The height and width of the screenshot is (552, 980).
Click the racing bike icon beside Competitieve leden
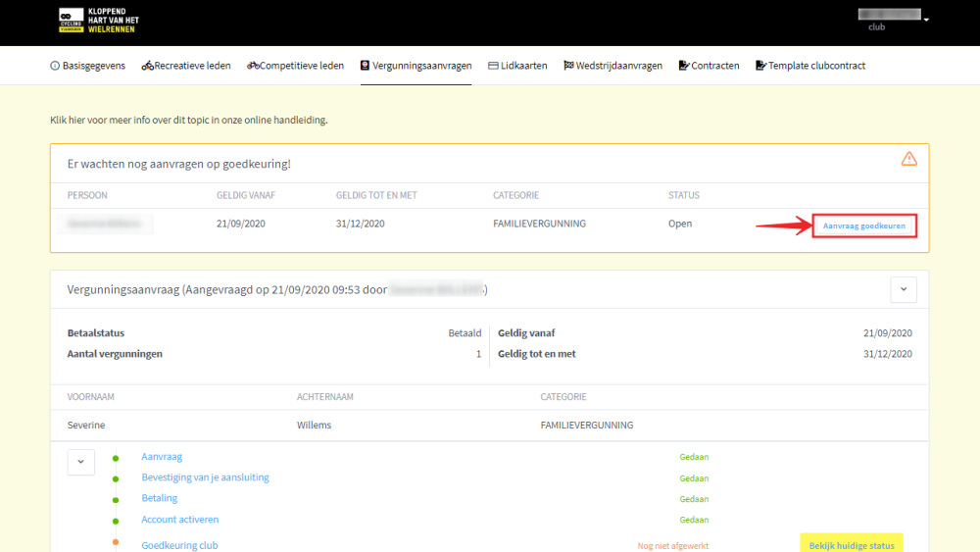(253, 66)
